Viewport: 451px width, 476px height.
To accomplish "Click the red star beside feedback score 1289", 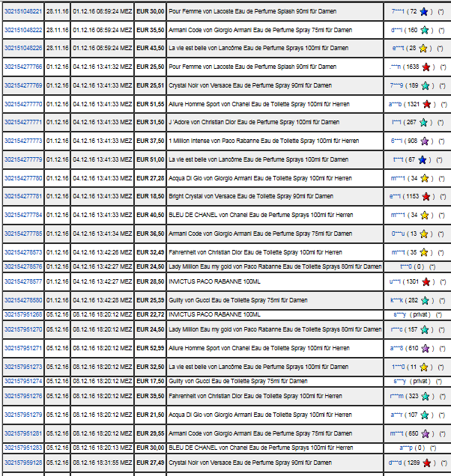I will [427, 463].
